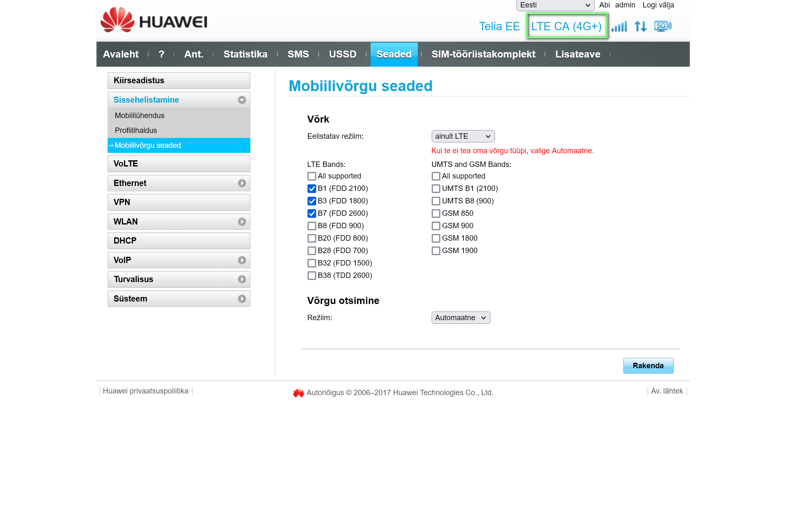Expand the Ethernet section arrow icon
The width and height of the screenshot is (812, 526).
(242, 183)
